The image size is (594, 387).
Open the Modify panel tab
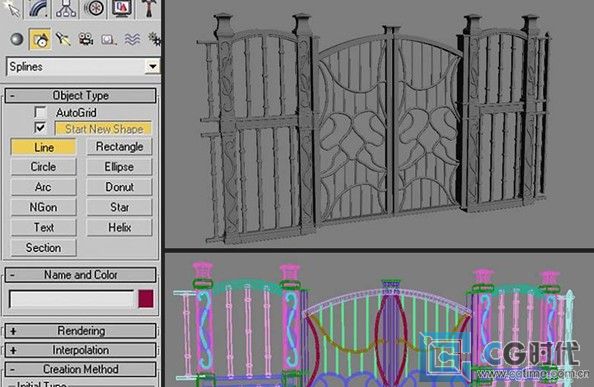pyautogui.click(x=38, y=8)
